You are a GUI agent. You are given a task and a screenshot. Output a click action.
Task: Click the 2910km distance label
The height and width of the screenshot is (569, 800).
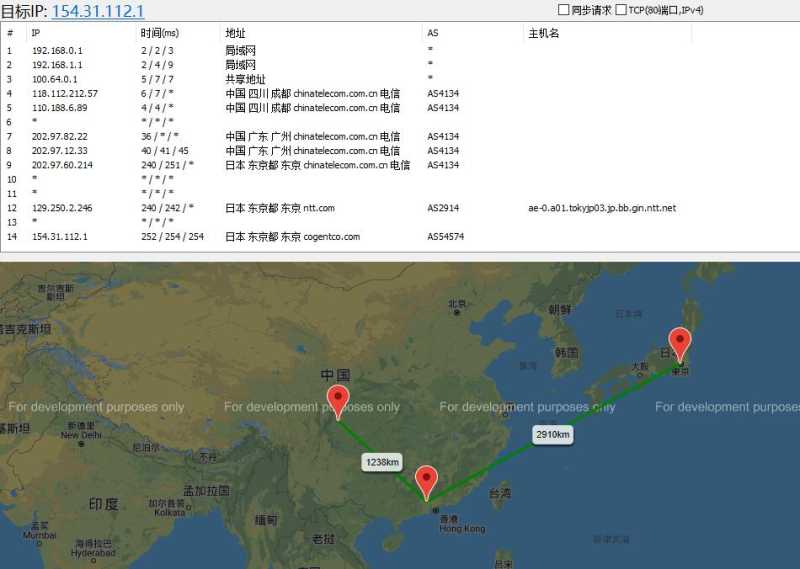pyautogui.click(x=553, y=435)
